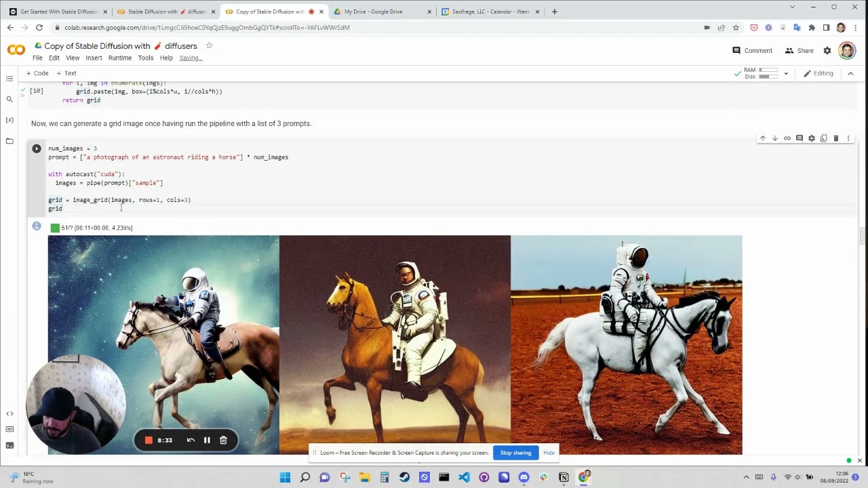View RAM and Disk resource usage
This screenshot has height=488, width=868.
[760, 73]
